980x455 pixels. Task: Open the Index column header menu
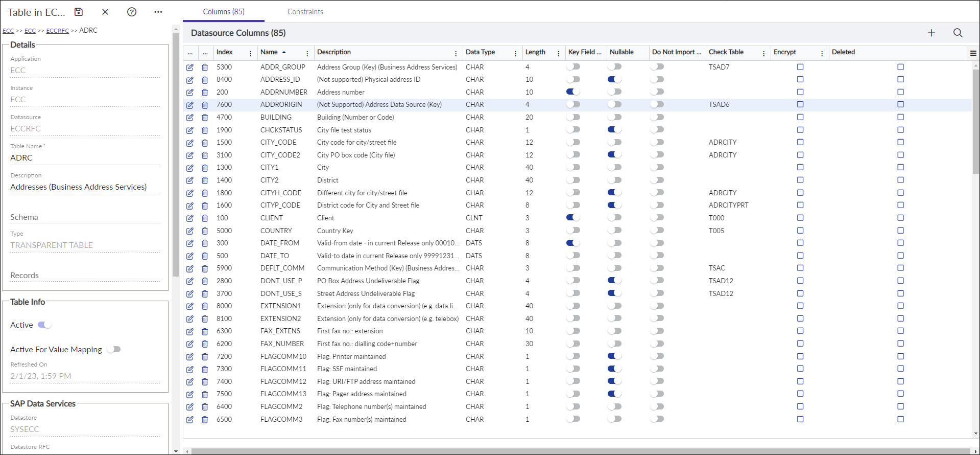251,53
